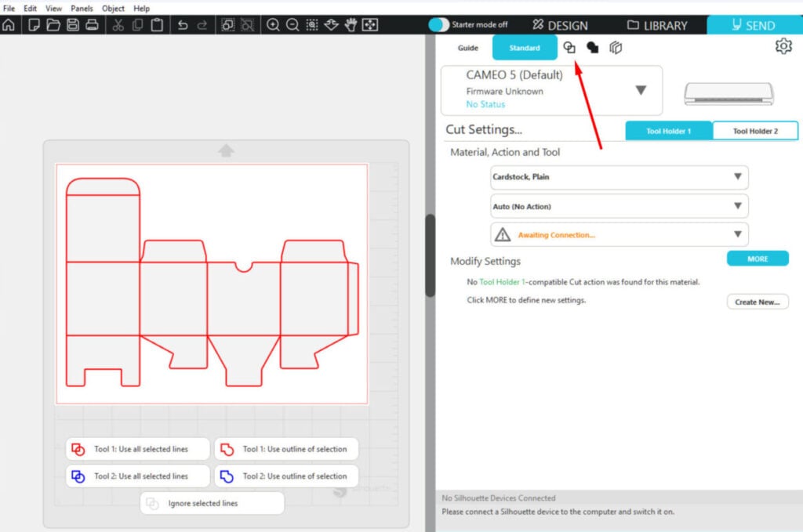Open the Line cut mode icon
The image size is (803, 532).
pyautogui.click(x=569, y=48)
